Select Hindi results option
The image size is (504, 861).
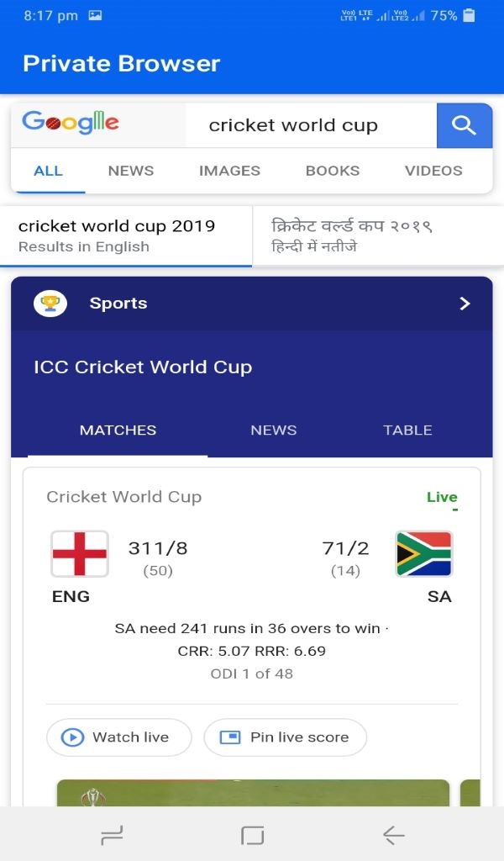point(378,236)
